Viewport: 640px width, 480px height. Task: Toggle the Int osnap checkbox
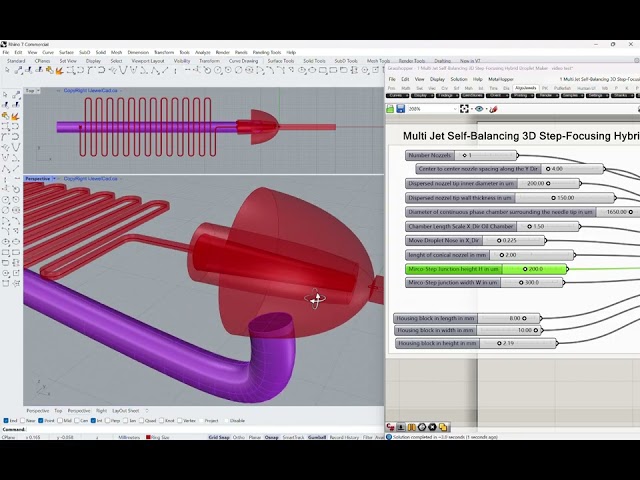(93, 420)
